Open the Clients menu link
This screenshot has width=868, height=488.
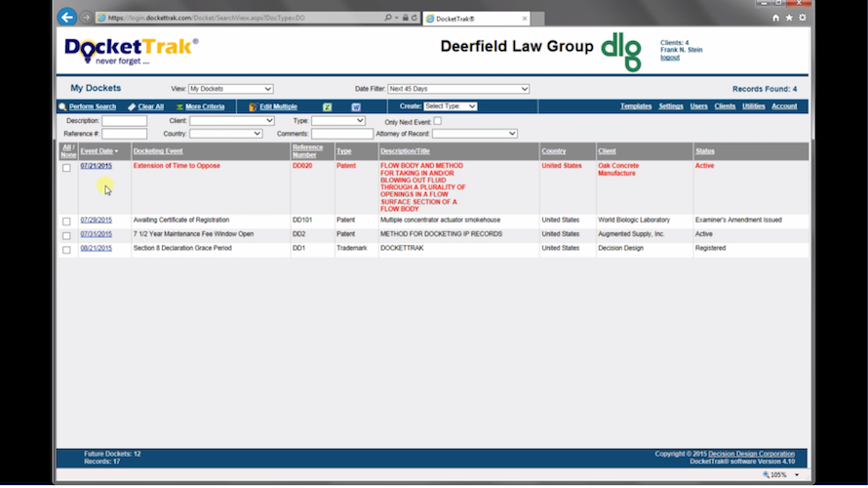click(725, 106)
